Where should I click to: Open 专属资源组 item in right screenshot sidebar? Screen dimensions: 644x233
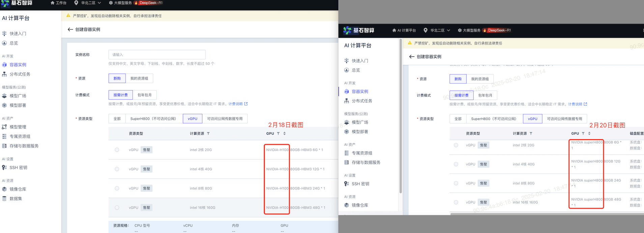tap(362, 153)
